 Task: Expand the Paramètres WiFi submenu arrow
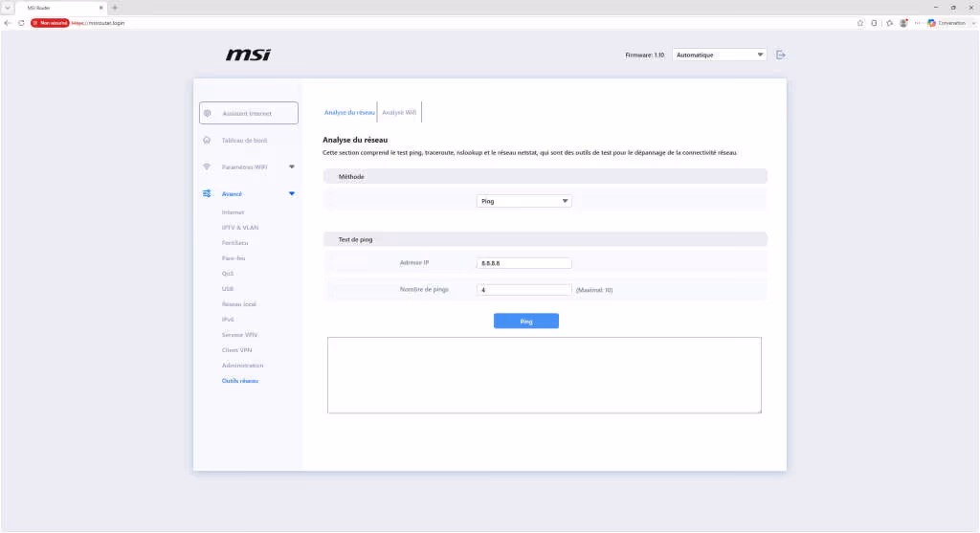[292, 167]
